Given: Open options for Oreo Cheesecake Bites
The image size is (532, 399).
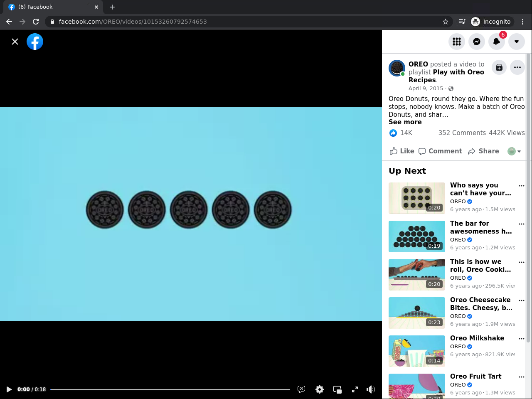Looking at the screenshot, I should [x=522, y=300].
